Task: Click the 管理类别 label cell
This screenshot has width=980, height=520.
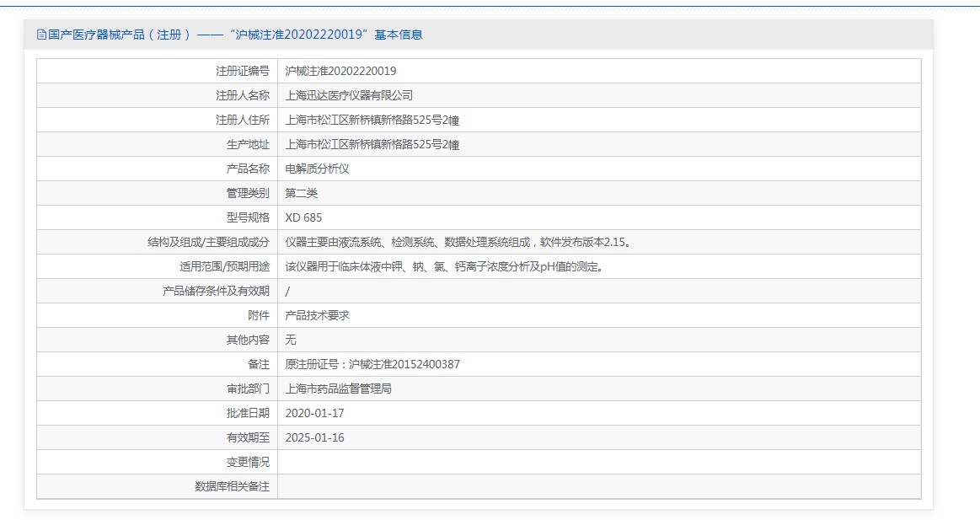Action: tap(158, 193)
